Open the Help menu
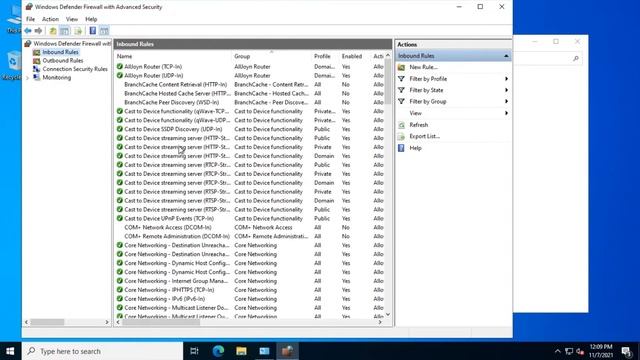This screenshot has height=360, width=640. coord(91,19)
